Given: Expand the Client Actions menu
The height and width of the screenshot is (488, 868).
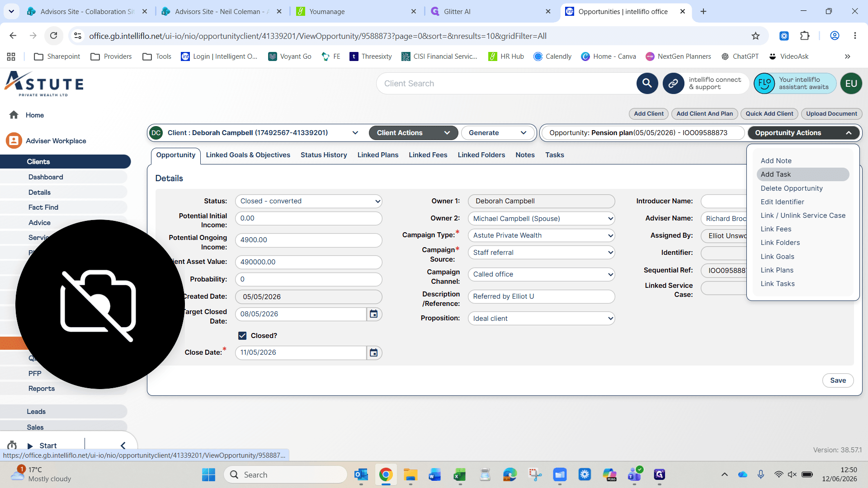Looking at the screenshot, I should (413, 133).
